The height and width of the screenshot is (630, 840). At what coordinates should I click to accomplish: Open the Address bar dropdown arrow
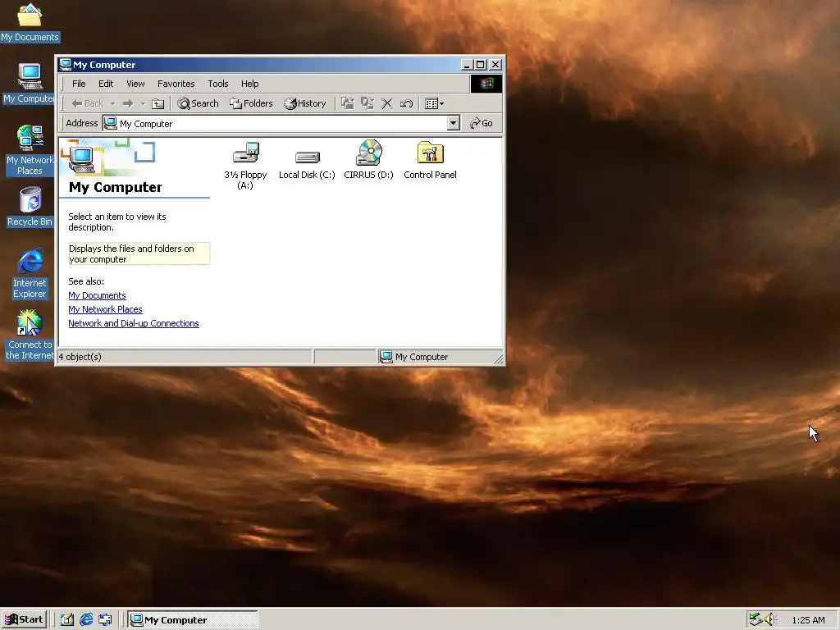click(453, 123)
